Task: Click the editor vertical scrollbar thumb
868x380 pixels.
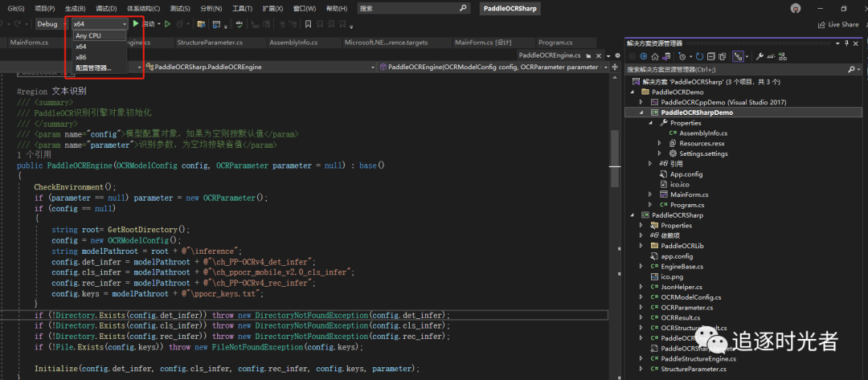Action: tap(613, 159)
